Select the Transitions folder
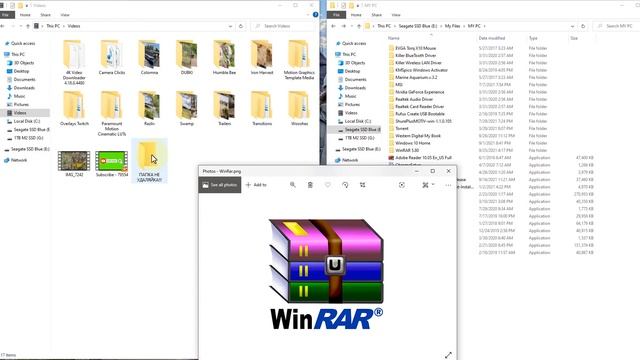The height and width of the screenshot is (360, 640). pos(262,109)
